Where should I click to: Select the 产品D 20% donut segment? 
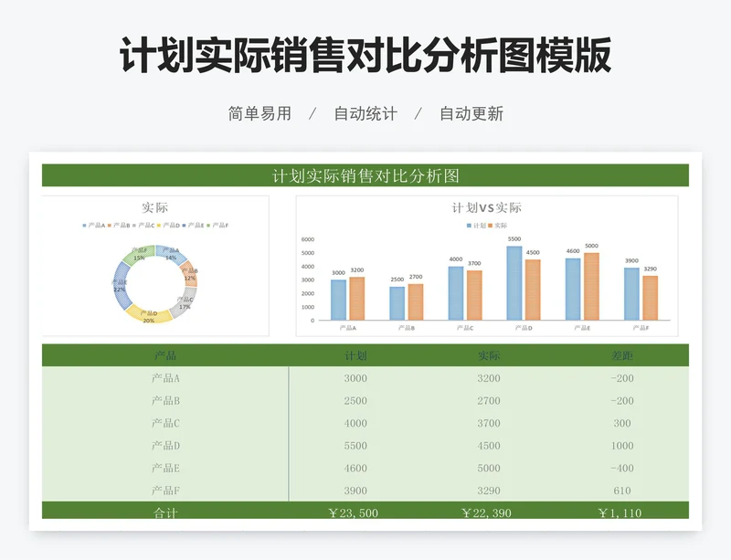pos(148,316)
